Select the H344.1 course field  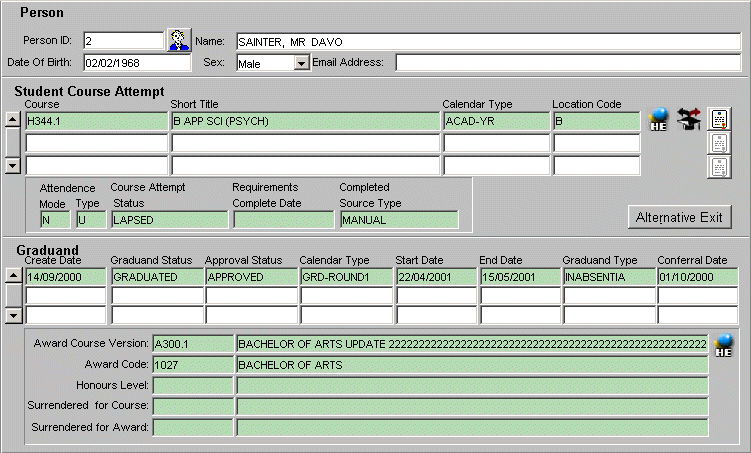96,121
